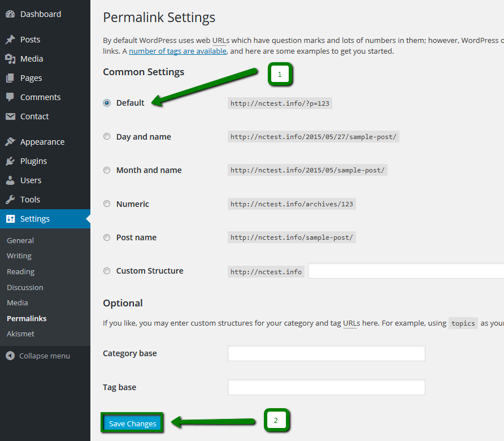The width and height of the screenshot is (504, 441).
Task: Choose the Month and name radio option
Action: 107,170
